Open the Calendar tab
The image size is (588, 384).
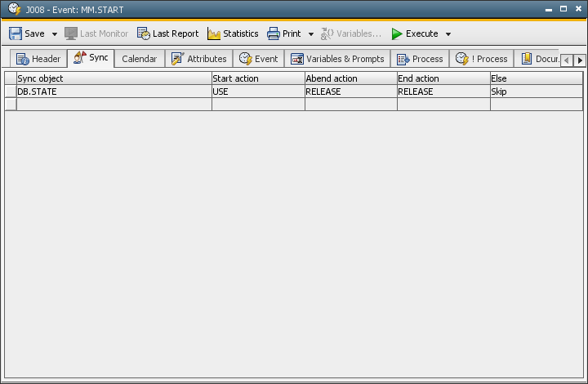139,59
